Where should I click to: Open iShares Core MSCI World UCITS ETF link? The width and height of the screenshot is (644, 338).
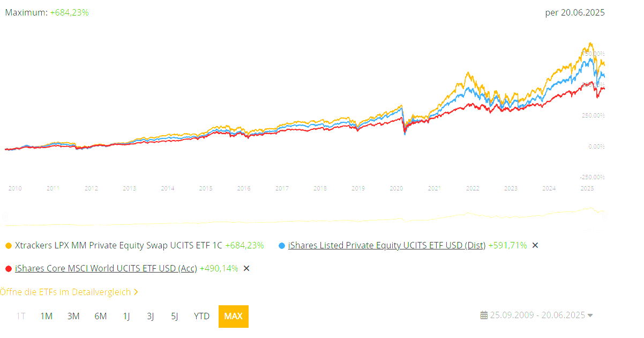[106, 268]
